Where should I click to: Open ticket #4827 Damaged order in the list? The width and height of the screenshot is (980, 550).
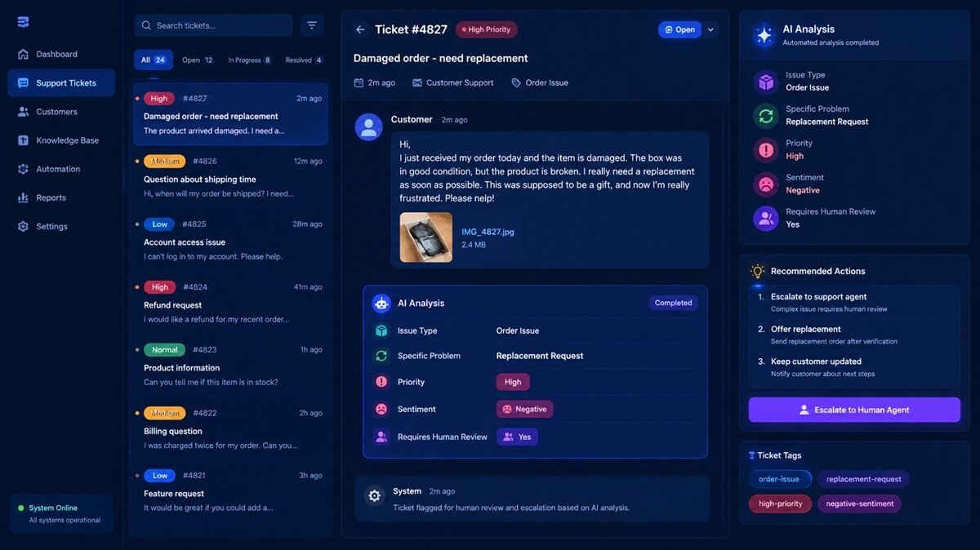pyautogui.click(x=231, y=114)
